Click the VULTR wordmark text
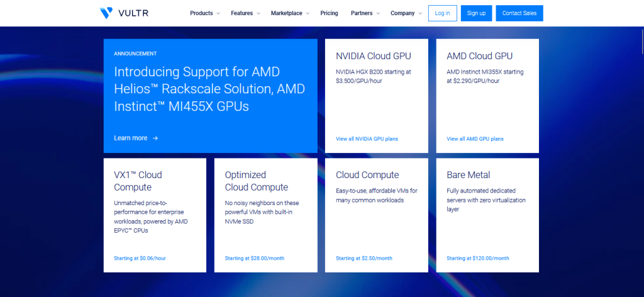The height and width of the screenshot is (297, 644). click(133, 13)
